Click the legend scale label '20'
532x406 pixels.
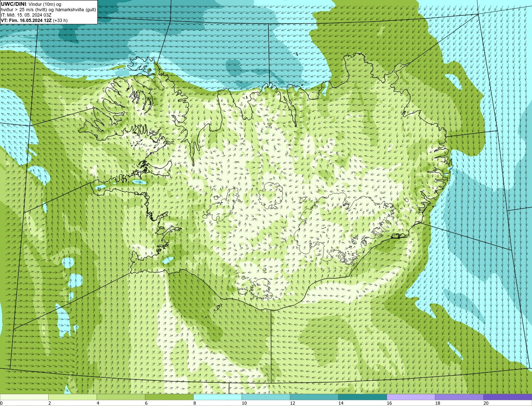tap(486, 403)
